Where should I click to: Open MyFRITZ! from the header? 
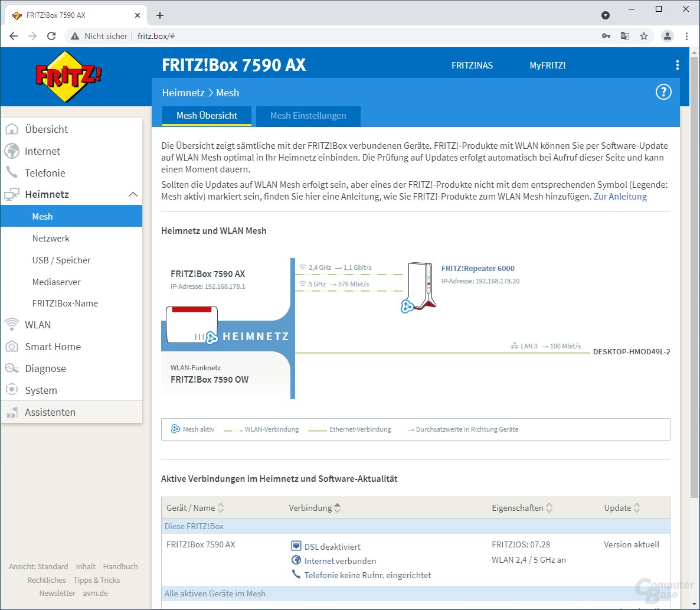(547, 66)
